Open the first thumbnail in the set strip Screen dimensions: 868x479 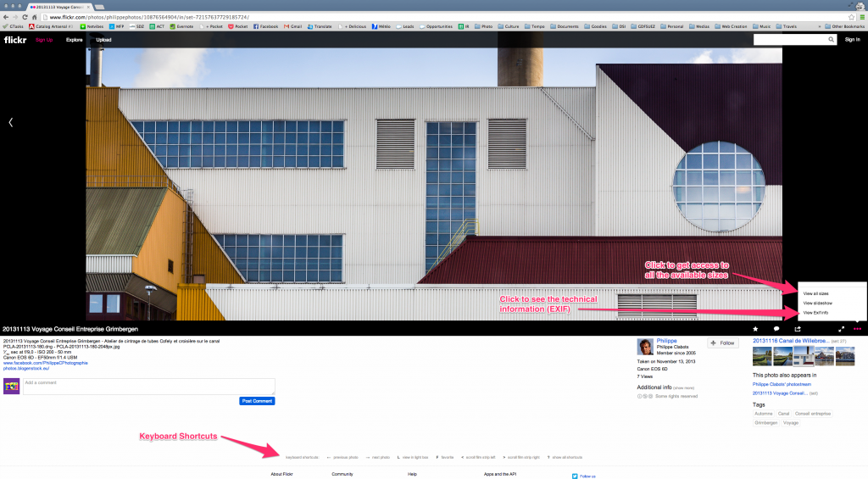coord(762,357)
